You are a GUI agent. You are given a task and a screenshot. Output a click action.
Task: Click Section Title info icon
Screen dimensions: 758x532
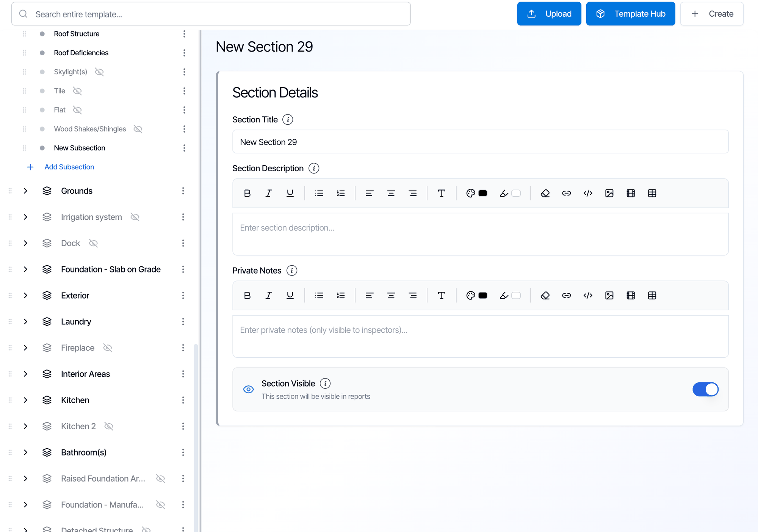tap(288, 120)
